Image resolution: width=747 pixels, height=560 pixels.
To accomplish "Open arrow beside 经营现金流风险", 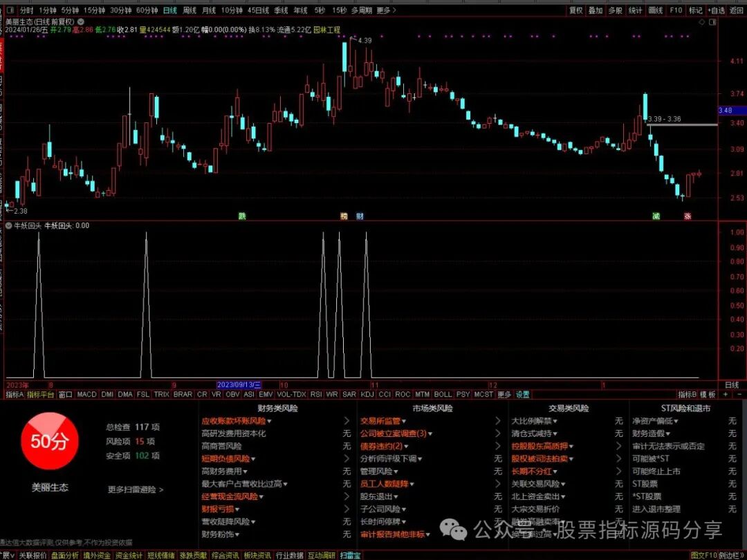I will 347,496.
